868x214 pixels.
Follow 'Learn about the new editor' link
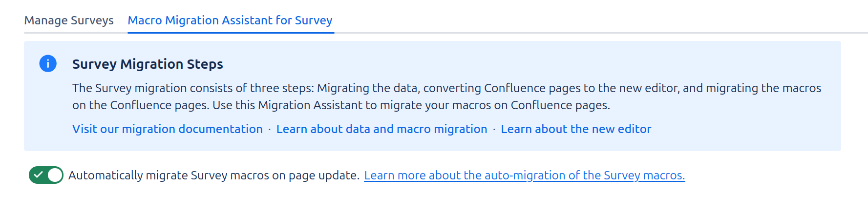tap(576, 129)
